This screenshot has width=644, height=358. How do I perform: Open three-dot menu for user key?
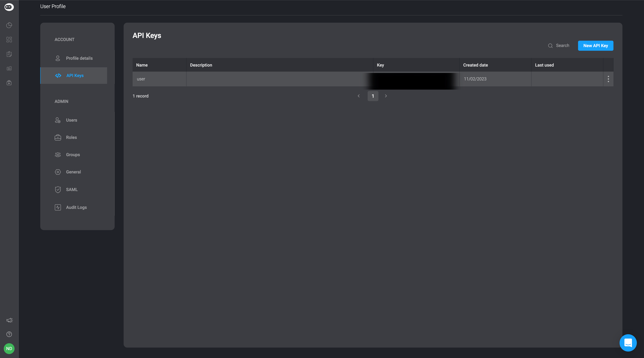pos(608,79)
